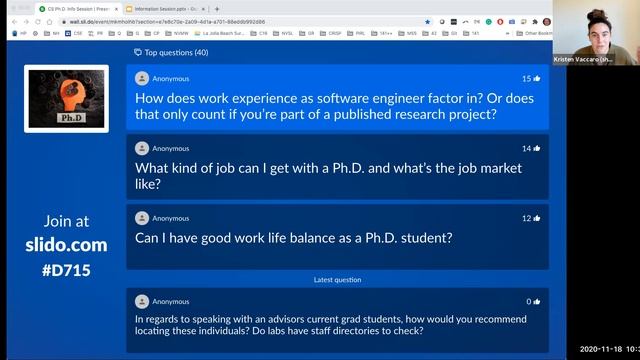Click the thumbs-up on the 12-vote question
This screenshot has width=640, height=360.
point(537,218)
